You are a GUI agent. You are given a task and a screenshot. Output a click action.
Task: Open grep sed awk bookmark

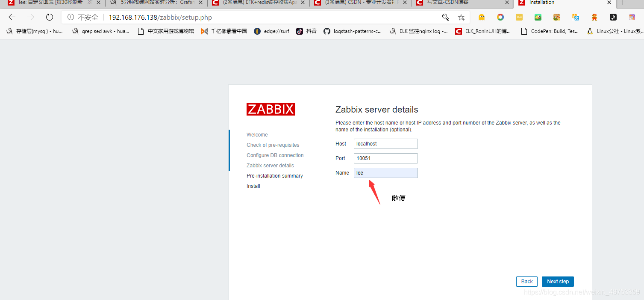101,31
